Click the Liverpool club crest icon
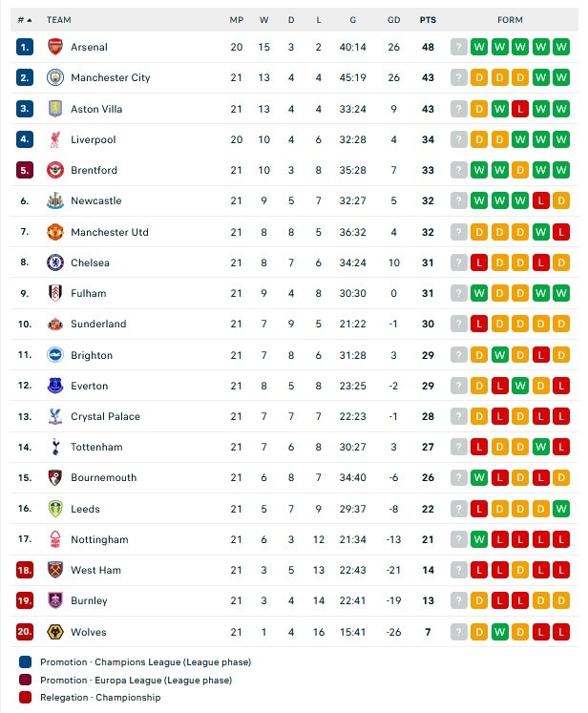This screenshot has width=588, height=713. point(54,139)
